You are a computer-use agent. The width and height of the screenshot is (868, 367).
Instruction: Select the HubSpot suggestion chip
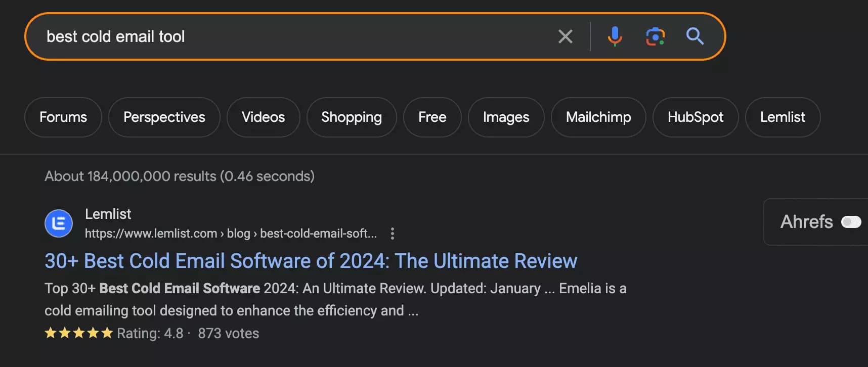(695, 117)
